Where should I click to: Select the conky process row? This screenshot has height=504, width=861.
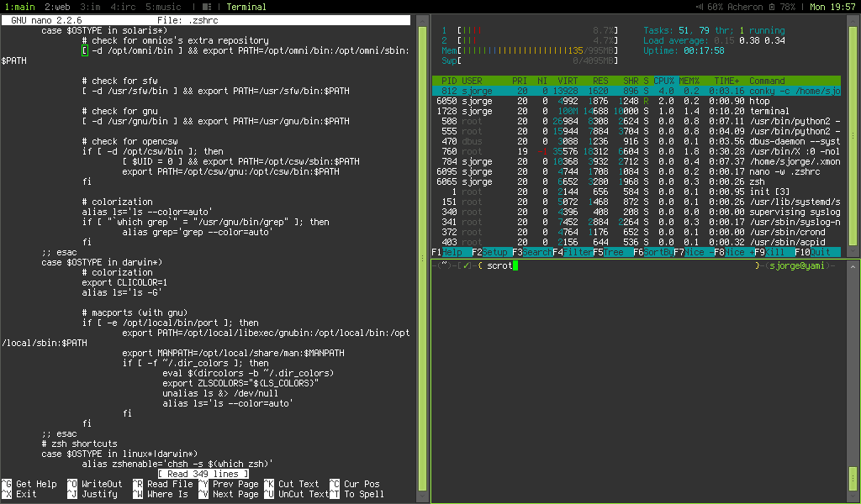tap(636, 91)
